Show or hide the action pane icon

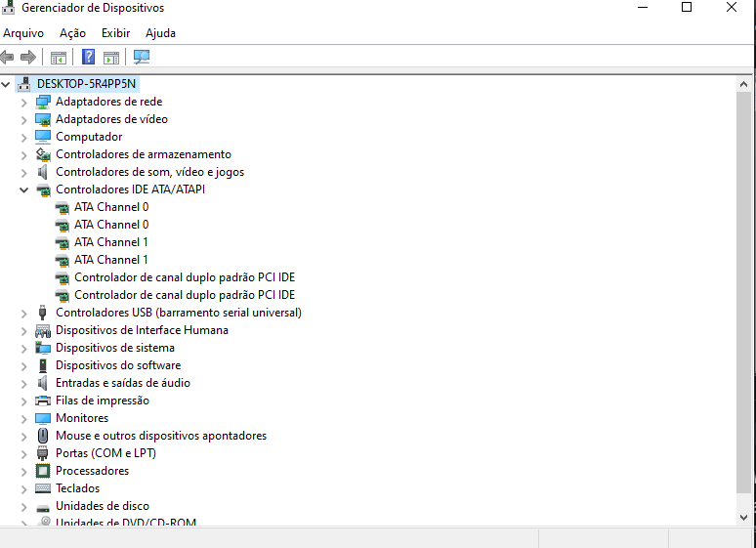click(111, 58)
